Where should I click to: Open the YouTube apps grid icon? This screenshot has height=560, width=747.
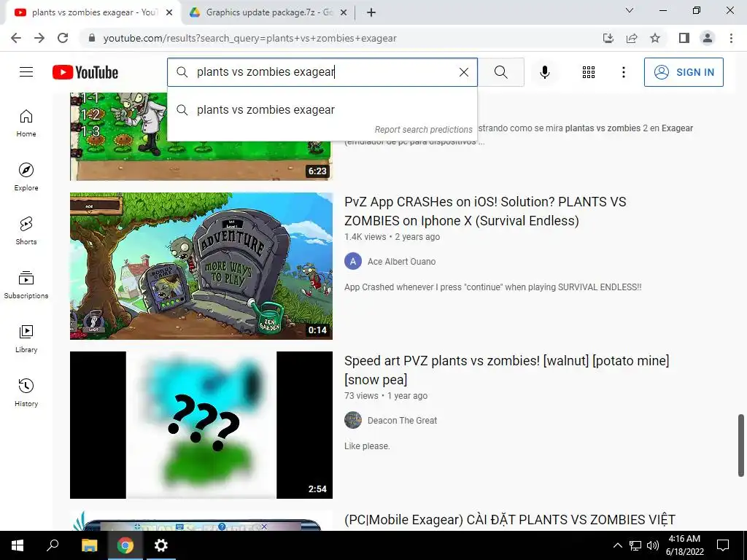(589, 72)
